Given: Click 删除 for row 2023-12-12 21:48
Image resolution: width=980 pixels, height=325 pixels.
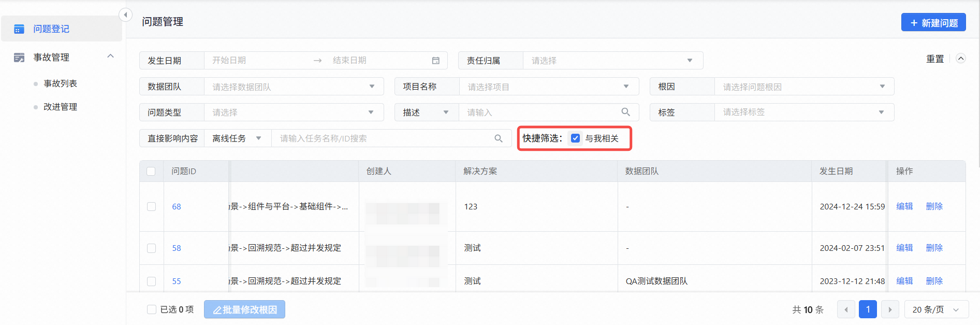Looking at the screenshot, I should (934, 281).
